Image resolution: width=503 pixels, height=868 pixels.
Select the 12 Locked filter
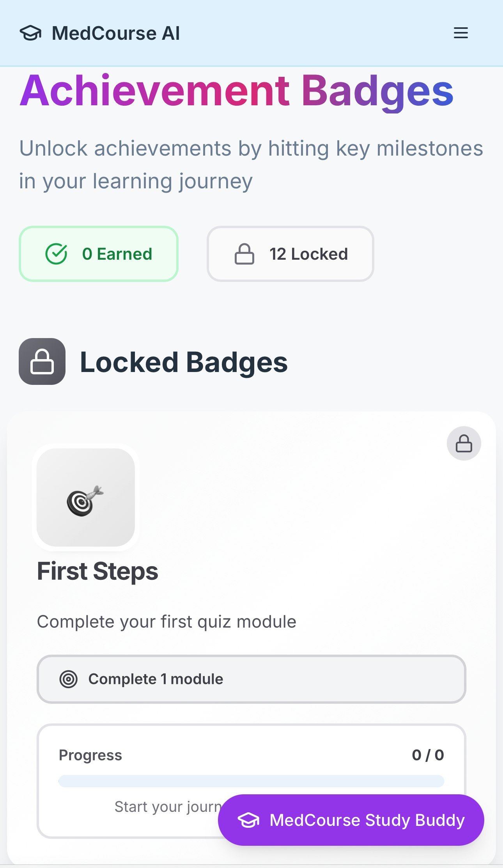(290, 253)
